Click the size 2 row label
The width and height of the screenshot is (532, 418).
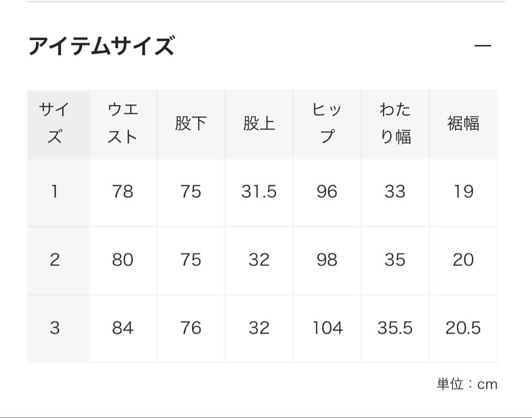coord(55,260)
